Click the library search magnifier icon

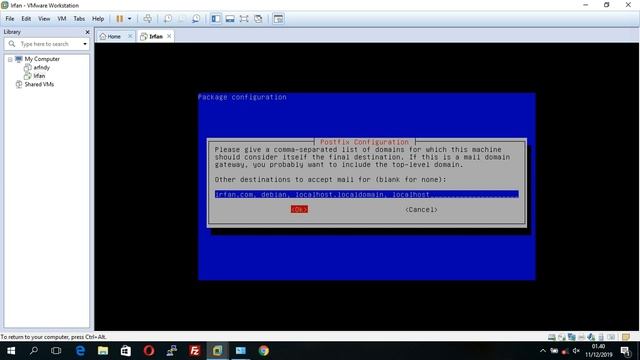(x=12, y=44)
